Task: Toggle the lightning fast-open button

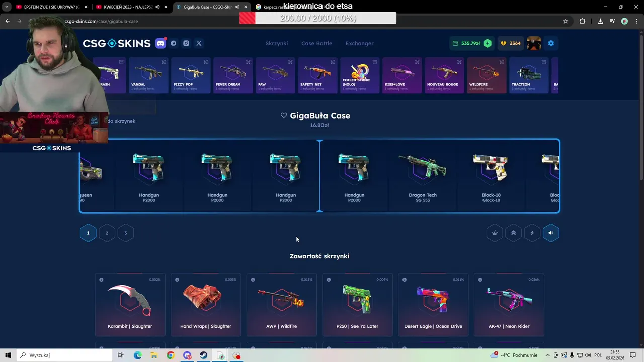Action: pos(532,233)
